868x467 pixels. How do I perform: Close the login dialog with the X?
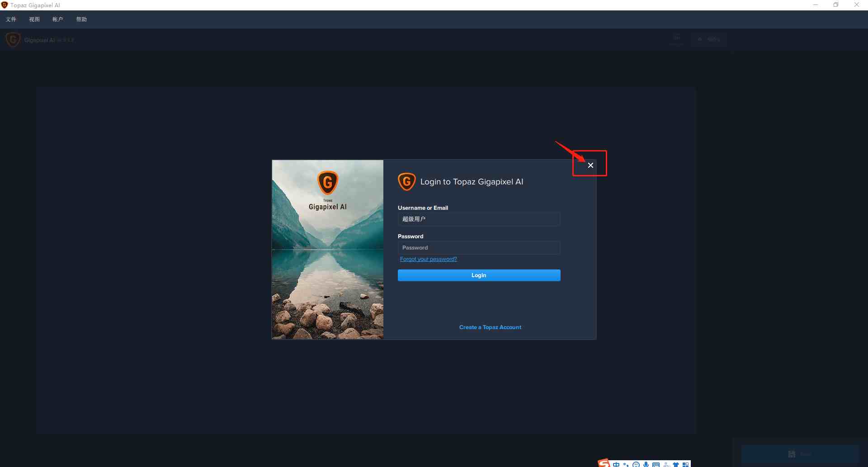click(590, 165)
